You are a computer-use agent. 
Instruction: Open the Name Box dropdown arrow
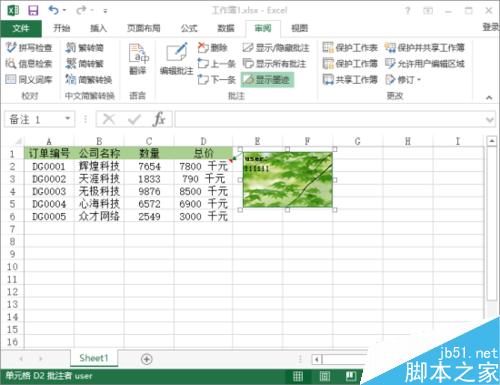point(68,119)
